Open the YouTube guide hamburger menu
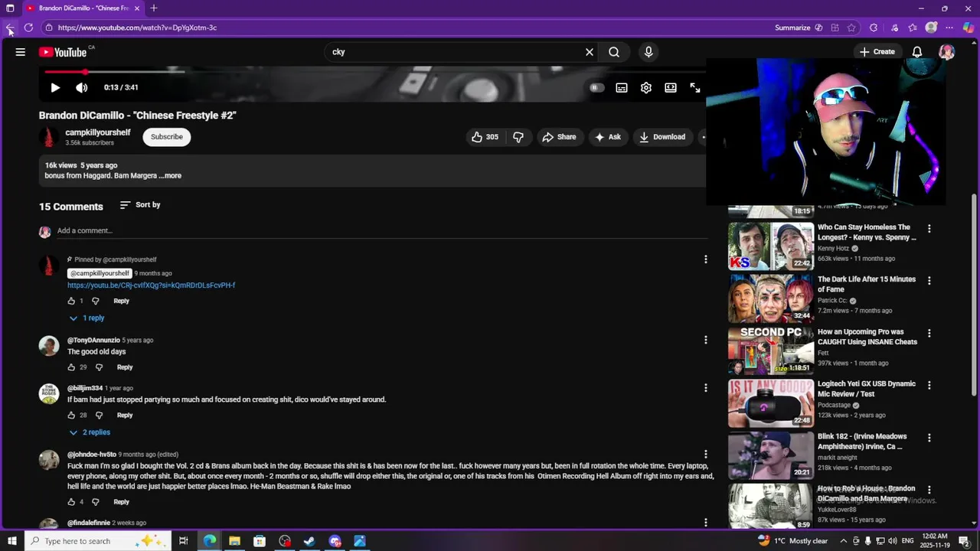The width and height of the screenshot is (980, 551). pyautogui.click(x=21, y=52)
